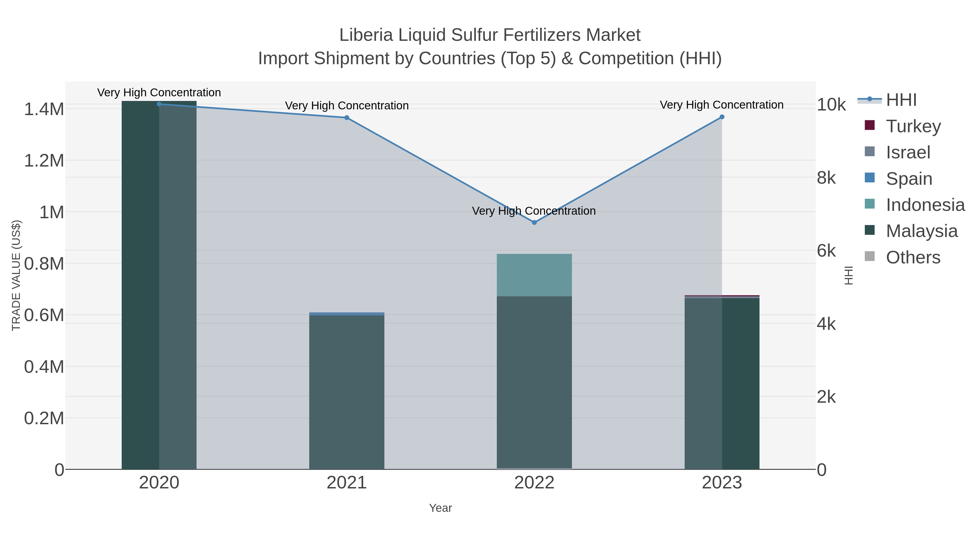
Task: Click the 1M y-axis tick label
Action: point(52,212)
